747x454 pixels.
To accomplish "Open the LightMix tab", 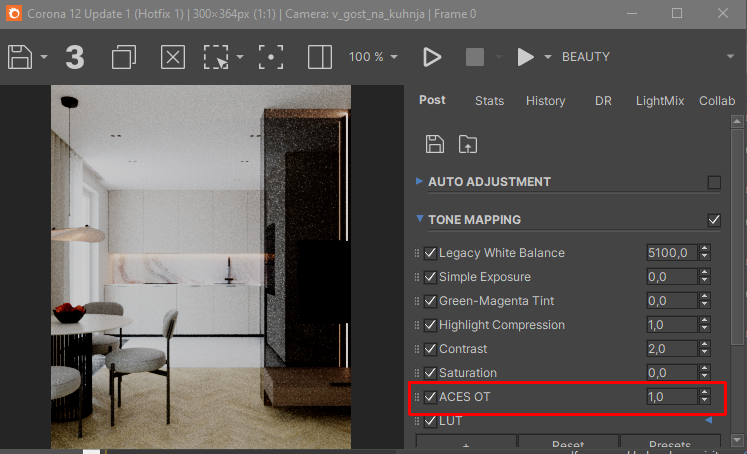I will [660, 101].
